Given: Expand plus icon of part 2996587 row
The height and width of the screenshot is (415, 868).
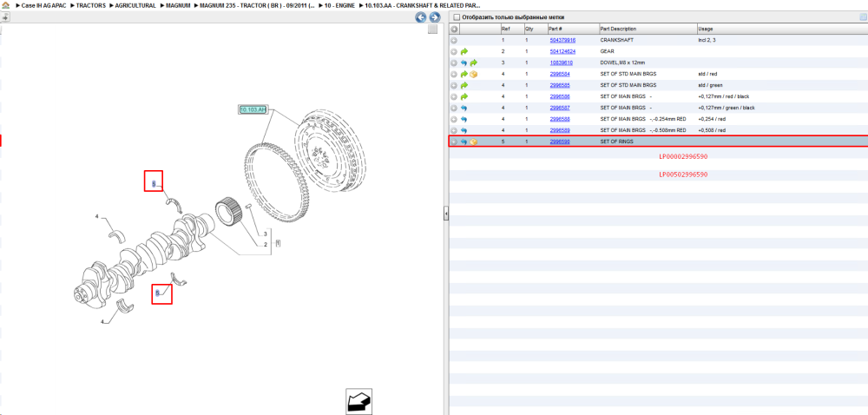Looking at the screenshot, I should [454, 108].
